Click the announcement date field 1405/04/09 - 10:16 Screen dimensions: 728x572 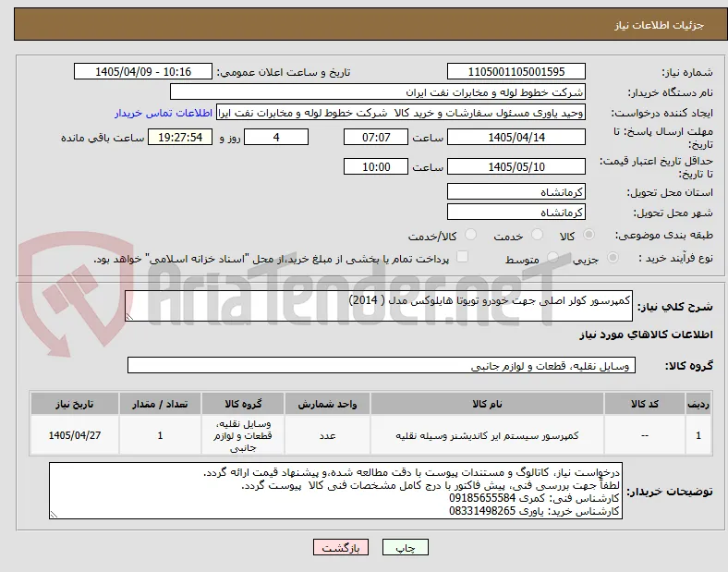(143, 71)
